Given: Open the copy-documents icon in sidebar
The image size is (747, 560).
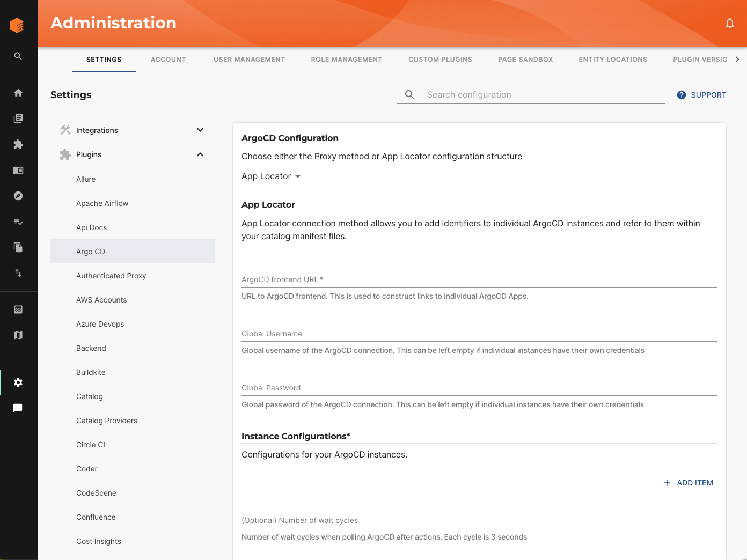Looking at the screenshot, I should [x=18, y=247].
